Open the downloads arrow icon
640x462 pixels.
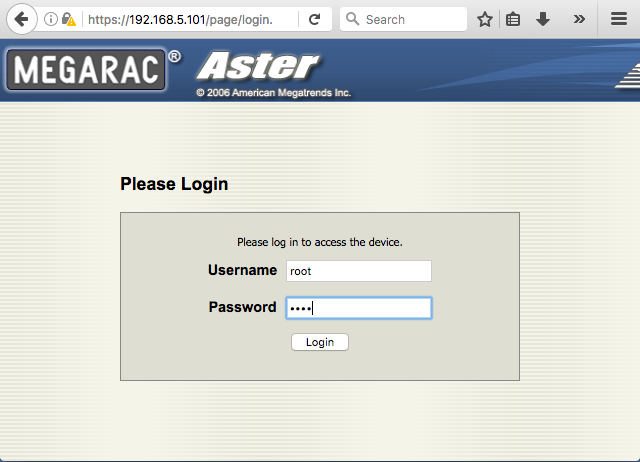tap(543, 19)
